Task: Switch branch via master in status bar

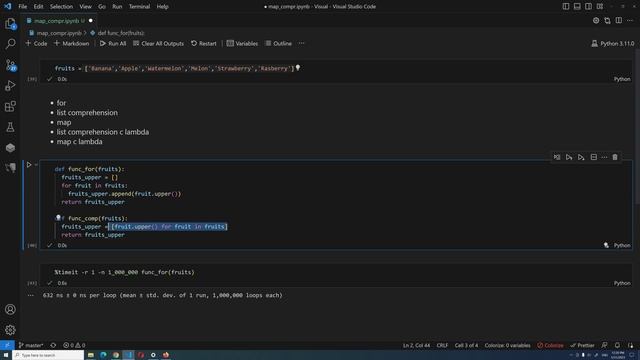Action: tap(31, 345)
